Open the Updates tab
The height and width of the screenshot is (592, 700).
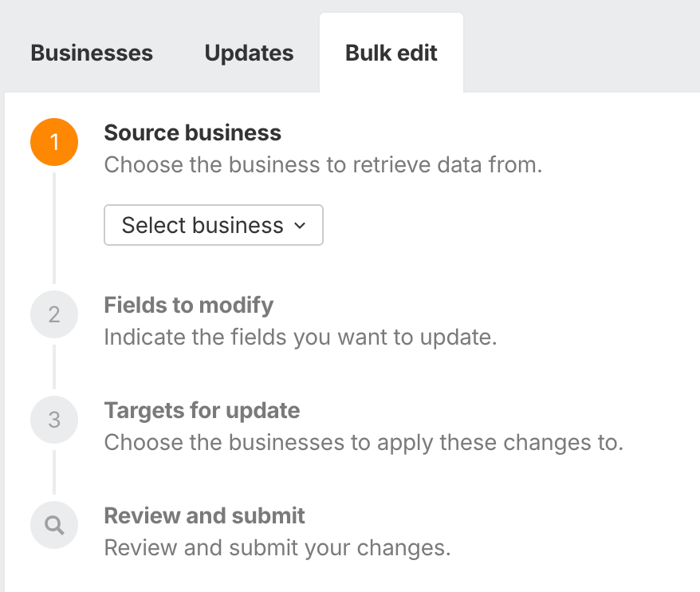[249, 53]
